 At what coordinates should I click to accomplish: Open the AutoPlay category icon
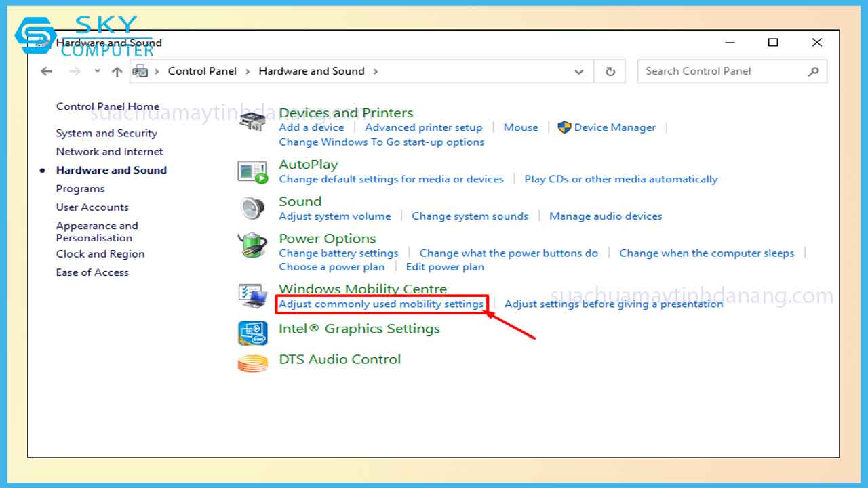(252, 172)
